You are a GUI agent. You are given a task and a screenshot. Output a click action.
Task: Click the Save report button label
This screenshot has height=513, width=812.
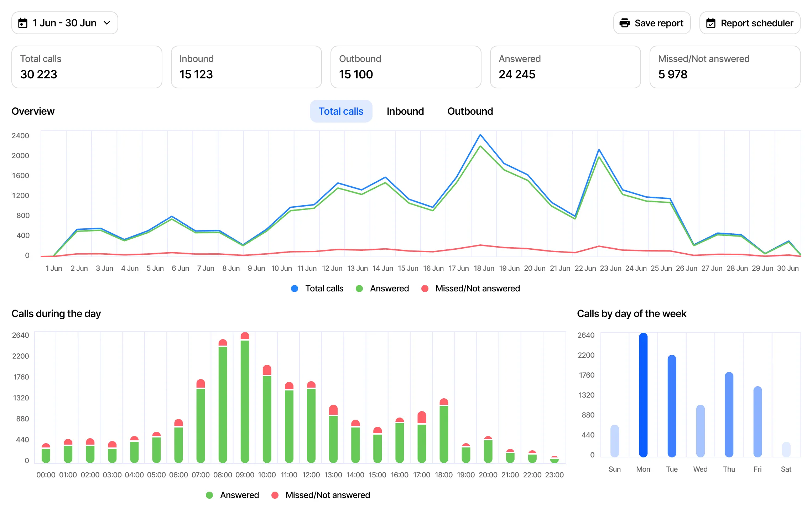coord(659,23)
